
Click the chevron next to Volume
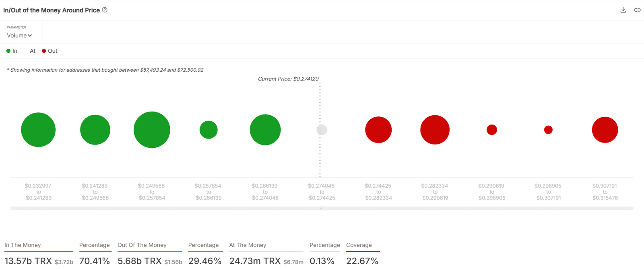point(30,35)
